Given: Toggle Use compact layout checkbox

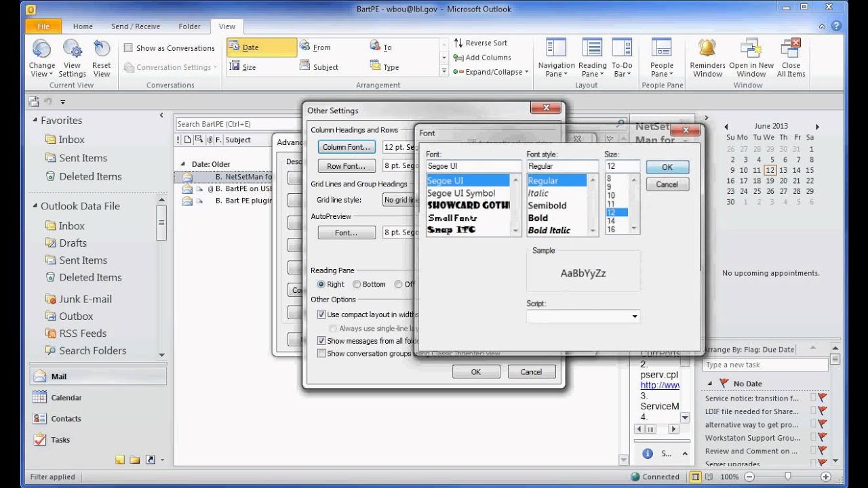Looking at the screenshot, I should 321,314.
